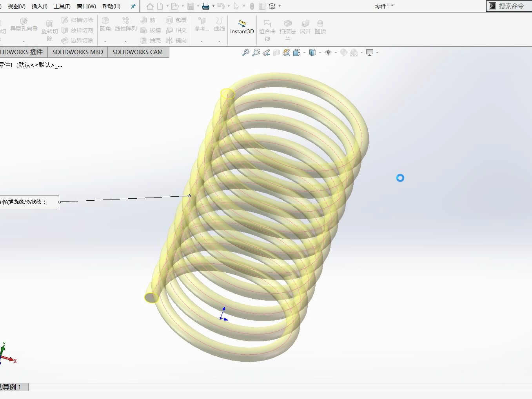Image resolution: width=532 pixels, height=399 pixels.
Task: Click the Rebuild traffic-light icon
Action: [252, 6]
